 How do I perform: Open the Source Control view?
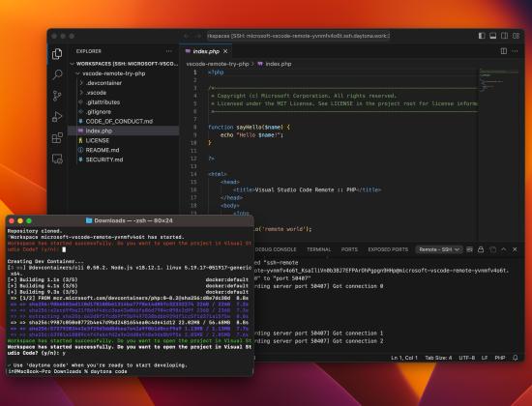click(57, 96)
